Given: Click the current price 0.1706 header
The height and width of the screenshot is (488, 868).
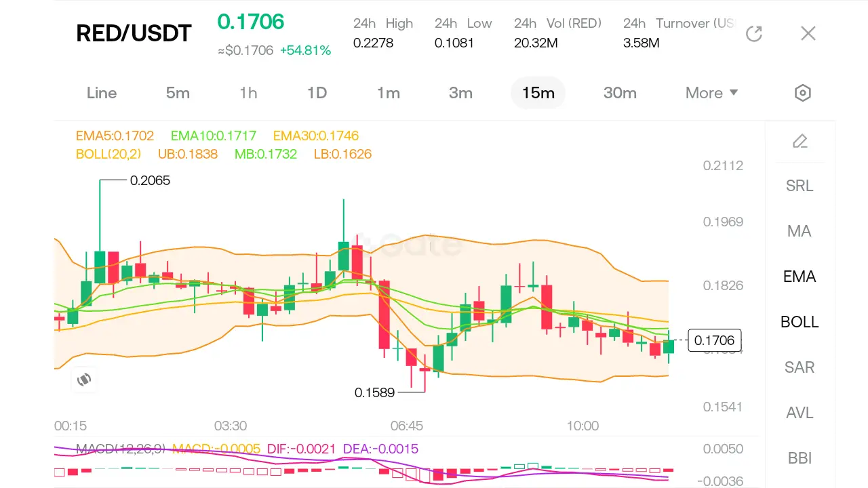Looking at the screenshot, I should click(x=251, y=22).
